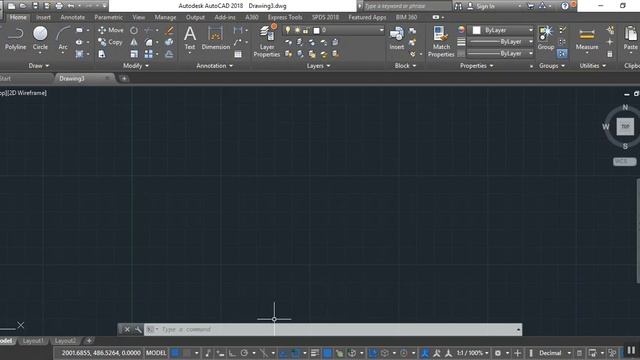The height and width of the screenshot is (360, 640).
Task: Select the Dimension tool
Action: pos(216,38)
